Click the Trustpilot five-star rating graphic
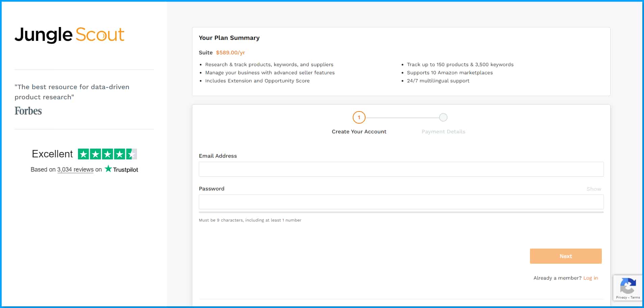Screen dimensions: 644x308 click(x=107, y=154)
